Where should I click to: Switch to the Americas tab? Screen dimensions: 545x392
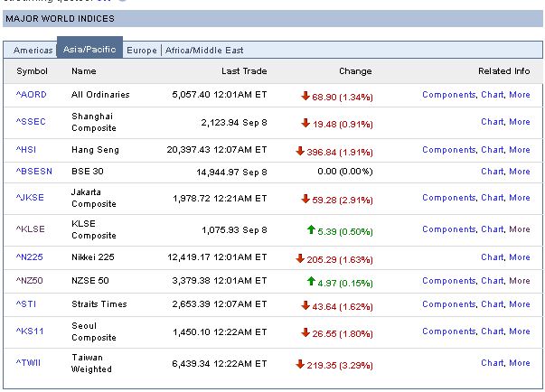(33, 51)
